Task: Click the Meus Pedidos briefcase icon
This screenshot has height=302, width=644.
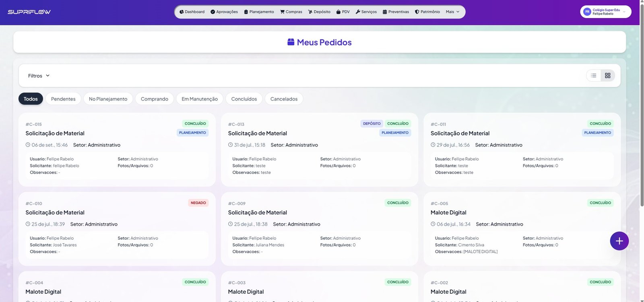Action: [291, 42]
